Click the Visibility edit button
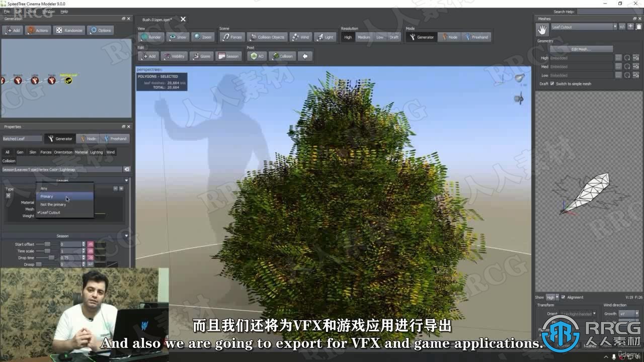 pos(174,56)
